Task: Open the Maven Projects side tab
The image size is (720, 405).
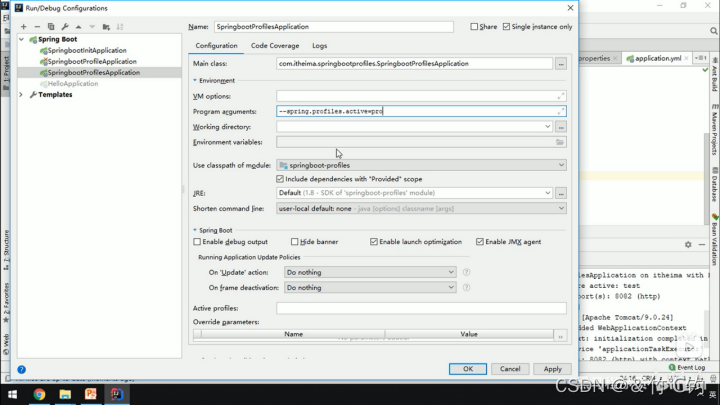Action: coord(714,131)
